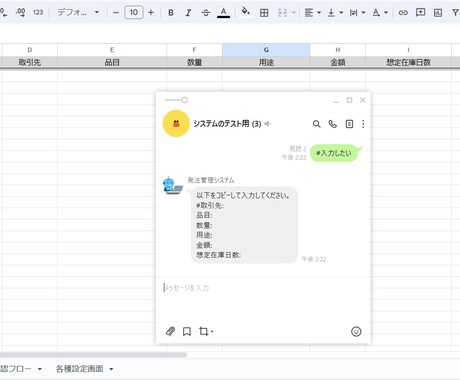Screen dimensions: 460x380
Task: Open the chat more options menu
Action: click(x=363, y=124)
